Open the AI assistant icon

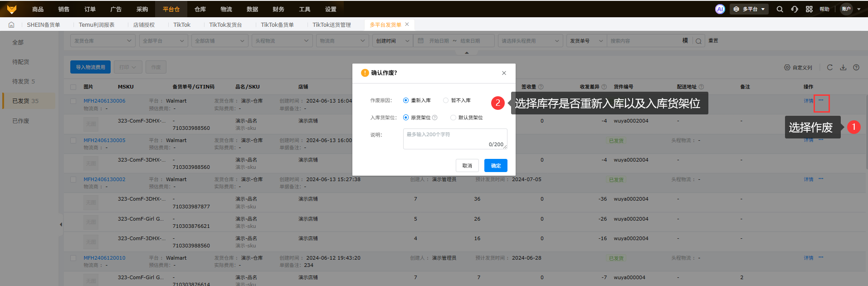[x=720, y=9]
